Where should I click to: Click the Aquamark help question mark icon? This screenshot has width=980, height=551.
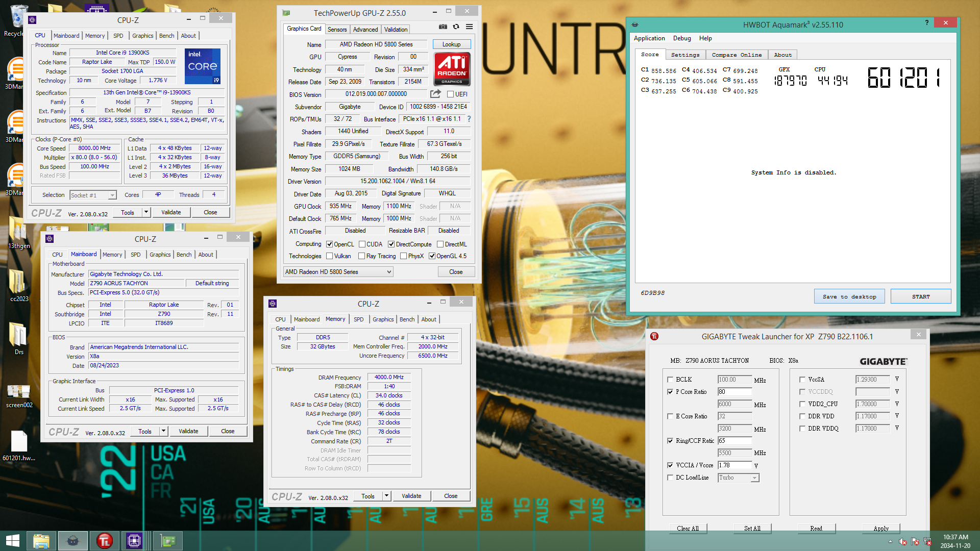click(x=926, y=23)
